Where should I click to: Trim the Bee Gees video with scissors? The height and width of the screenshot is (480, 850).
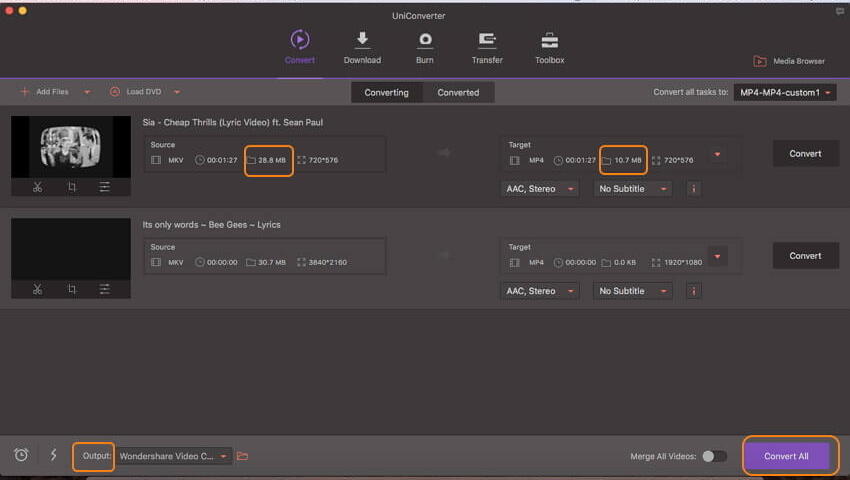click(x=37, y=289)
